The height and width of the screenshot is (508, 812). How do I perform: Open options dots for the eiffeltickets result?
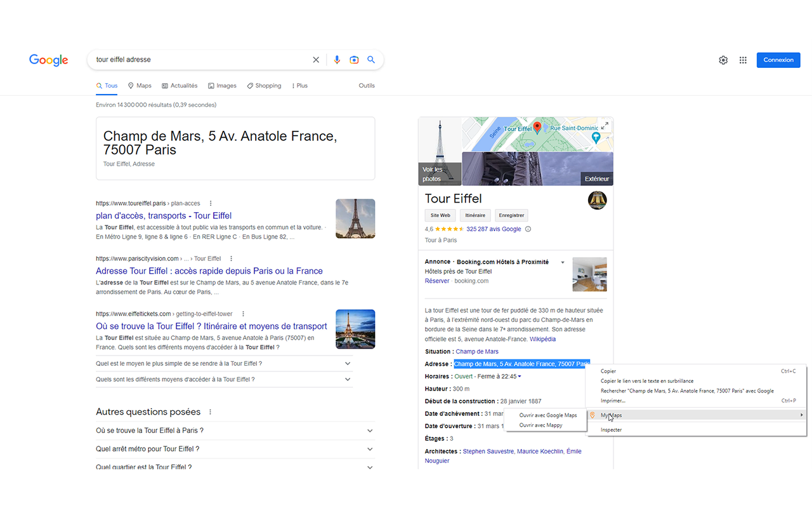point(243,314)
